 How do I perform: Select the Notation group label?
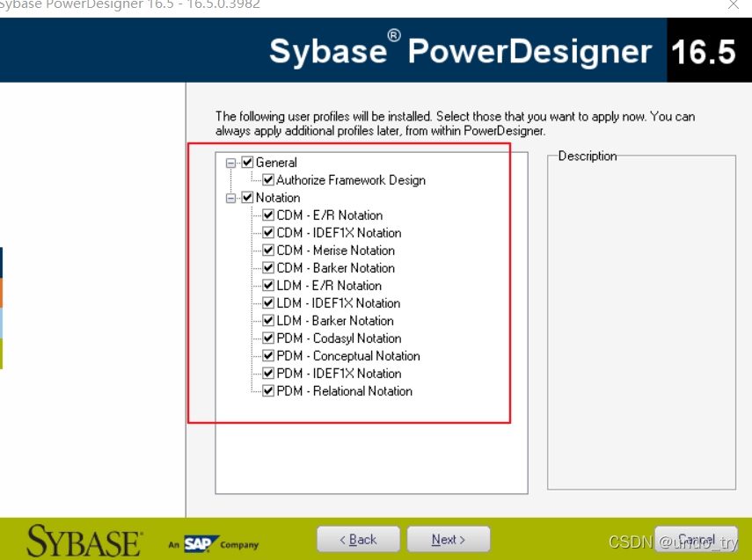pyautogui.click(x=278, y=198)
